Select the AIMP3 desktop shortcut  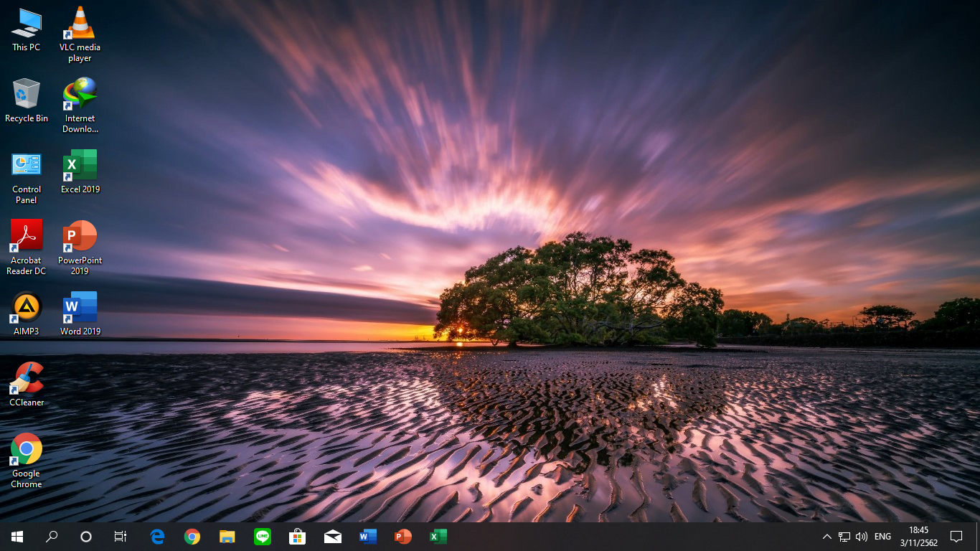(27, 314)
